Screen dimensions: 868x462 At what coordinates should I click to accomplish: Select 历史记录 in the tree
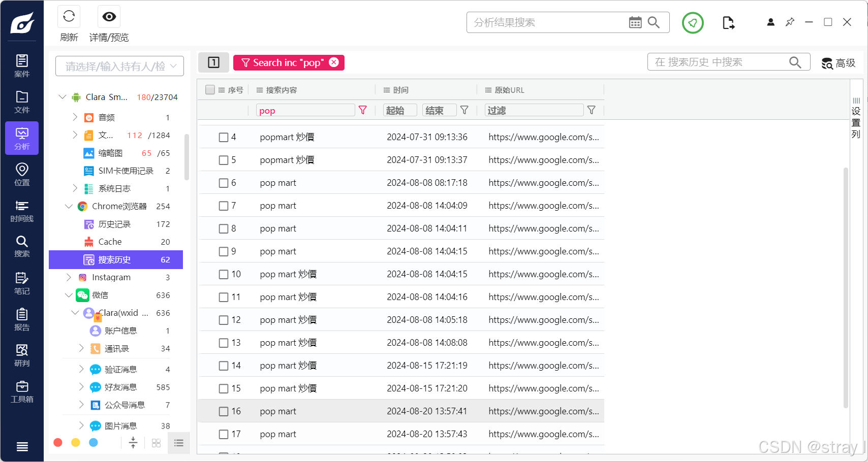click(x=116, y=224)
